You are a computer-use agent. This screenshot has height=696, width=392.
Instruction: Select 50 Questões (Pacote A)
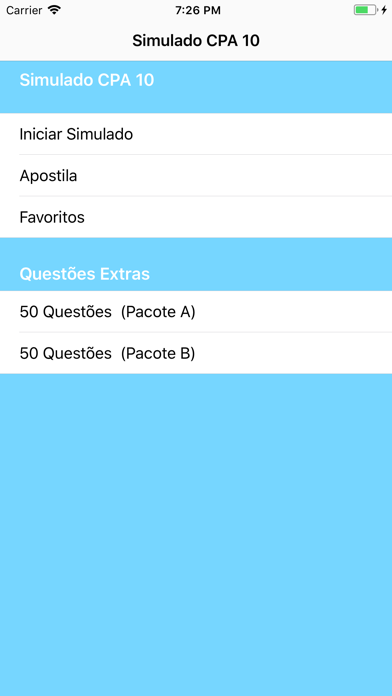click(196, 312)
